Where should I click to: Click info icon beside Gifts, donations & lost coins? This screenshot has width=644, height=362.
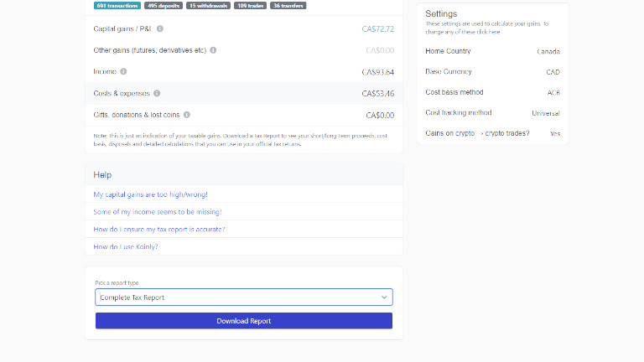click(186, 115)
